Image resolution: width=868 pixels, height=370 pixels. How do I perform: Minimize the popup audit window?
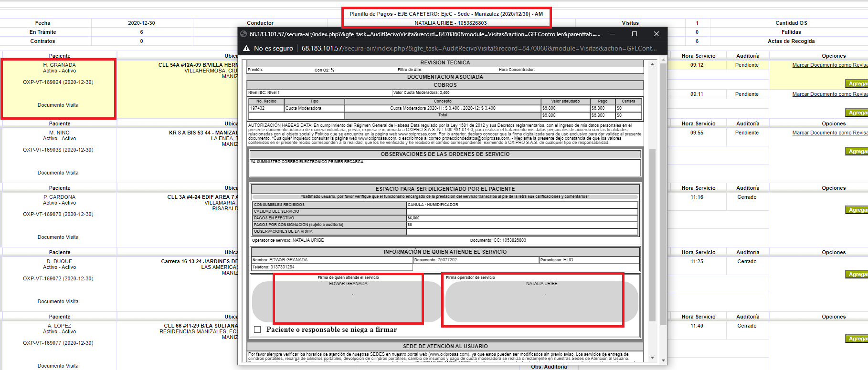(x=613, y=34)
